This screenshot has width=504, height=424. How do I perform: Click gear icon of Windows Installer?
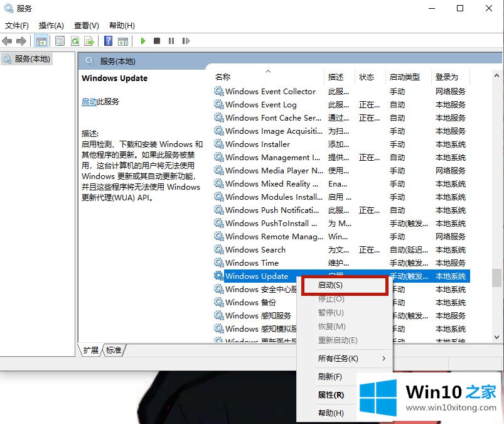219,144
